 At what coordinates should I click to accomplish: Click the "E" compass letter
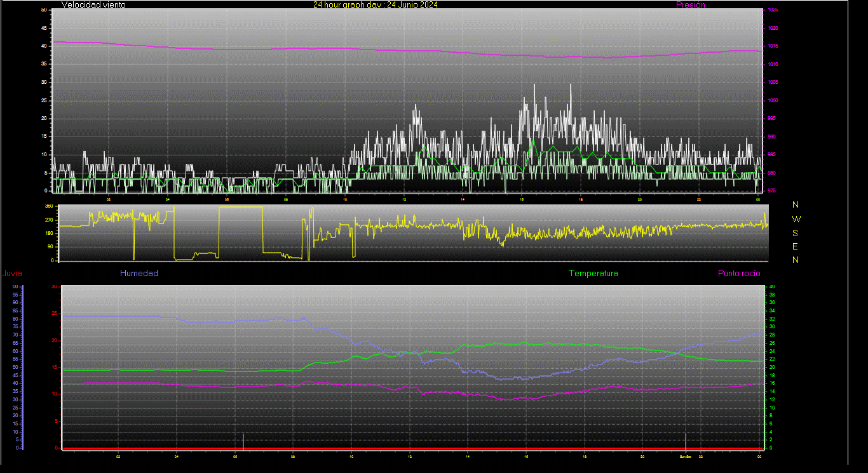[796, 246]
